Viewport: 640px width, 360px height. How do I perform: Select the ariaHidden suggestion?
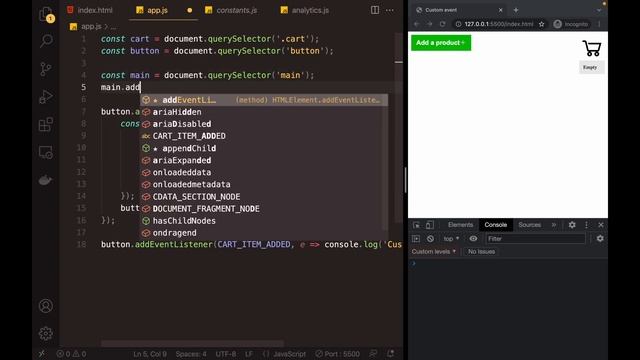(264, 112)
